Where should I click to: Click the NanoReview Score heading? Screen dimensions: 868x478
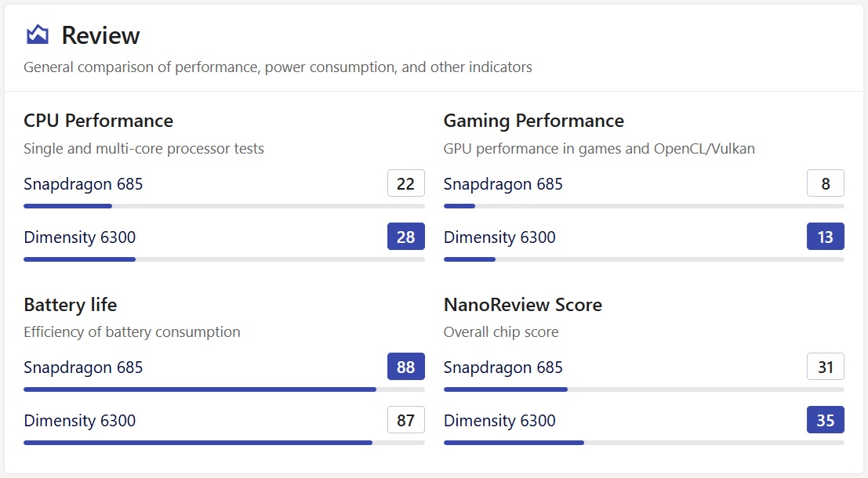[x=522, y=305]
